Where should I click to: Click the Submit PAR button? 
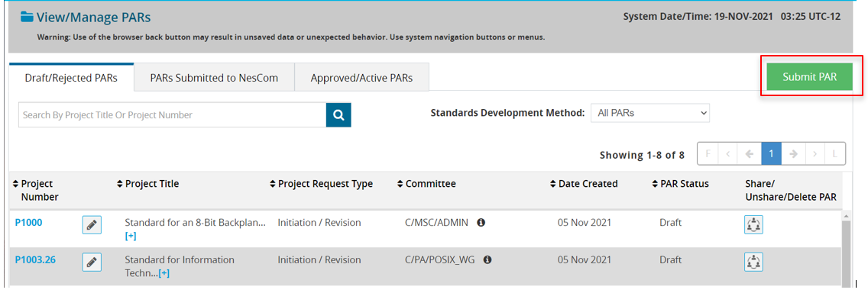click(809, 77)
